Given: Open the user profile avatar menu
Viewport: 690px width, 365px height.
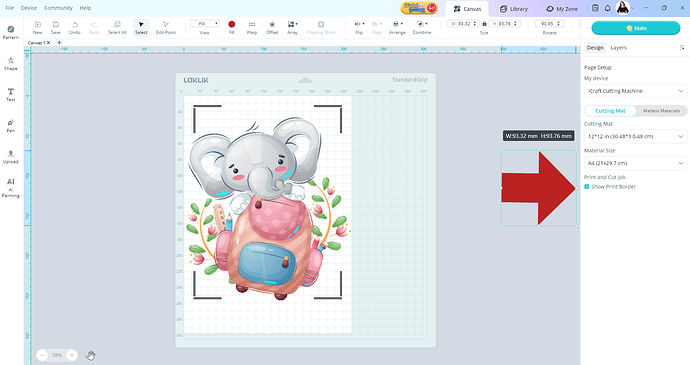Looking at the screenshot, I should click(x=623, y=8).
